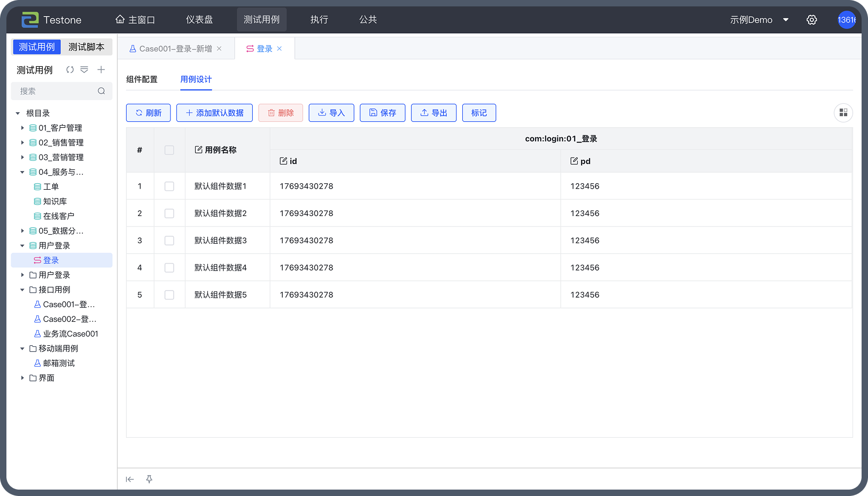
Task: Expand the 01_客户管理 tree node
Action: [x=22, y=128]
